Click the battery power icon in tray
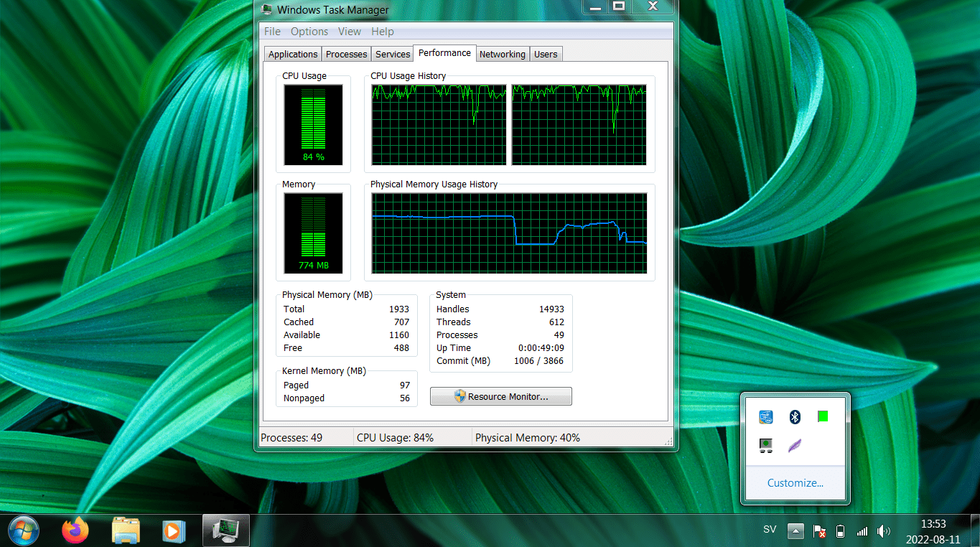 point(841,531)
